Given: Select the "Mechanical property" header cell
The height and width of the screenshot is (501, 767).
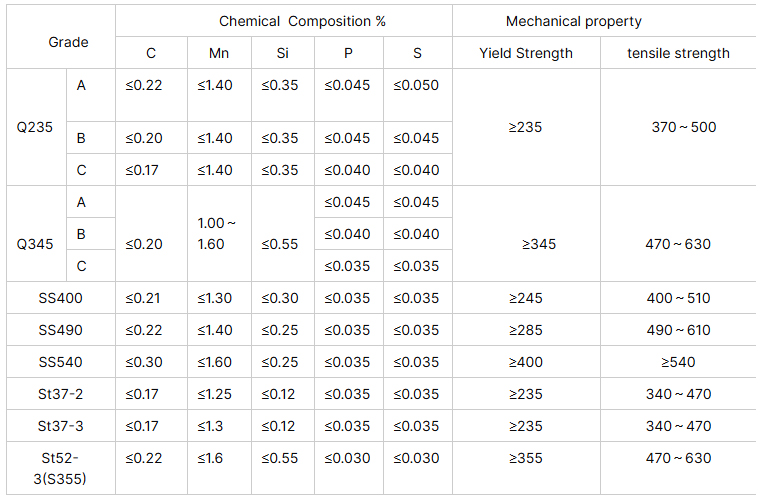Looking at the screenshot, I should click(x=574, y=21).
